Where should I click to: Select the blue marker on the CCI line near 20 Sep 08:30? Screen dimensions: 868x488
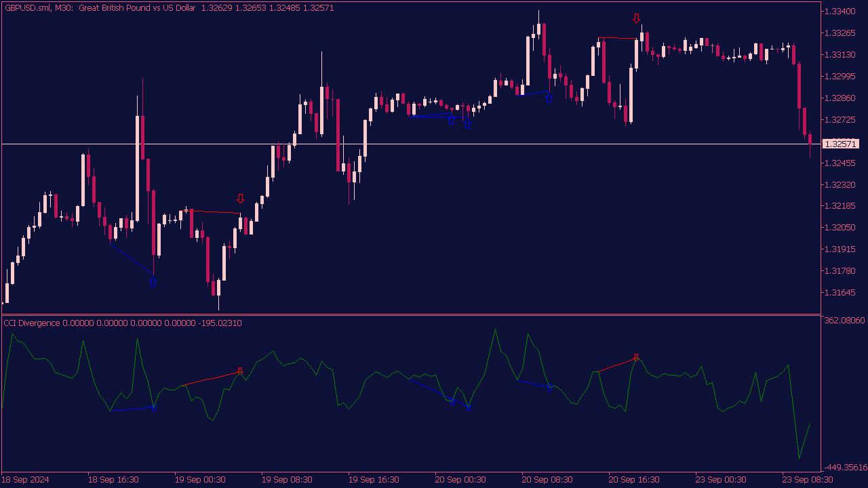point(549,388)
